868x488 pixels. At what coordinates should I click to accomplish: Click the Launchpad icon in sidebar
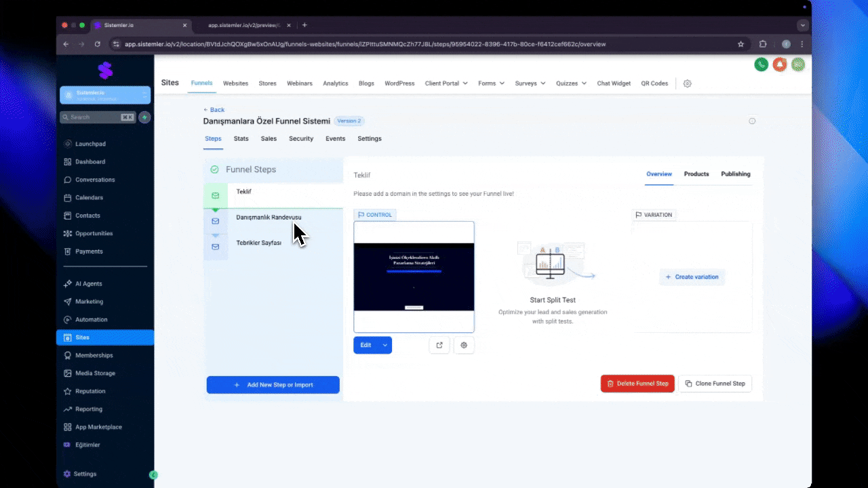pos(68,144)
